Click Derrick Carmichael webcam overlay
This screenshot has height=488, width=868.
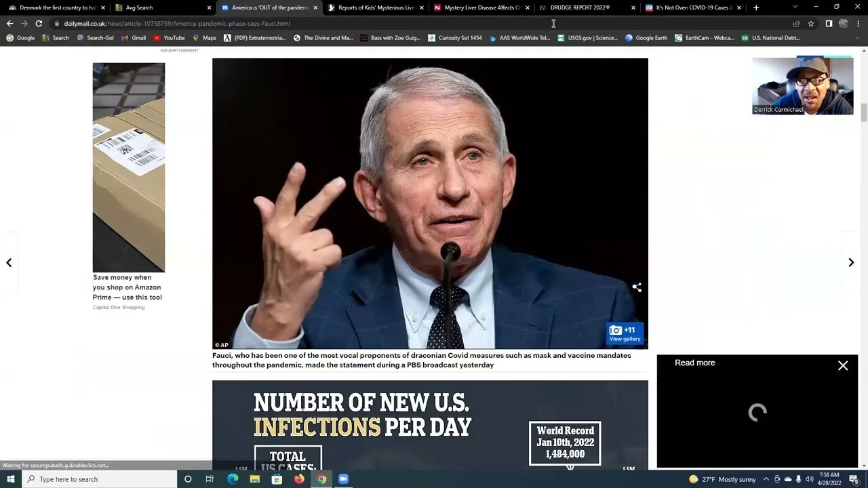coord(803,85)
